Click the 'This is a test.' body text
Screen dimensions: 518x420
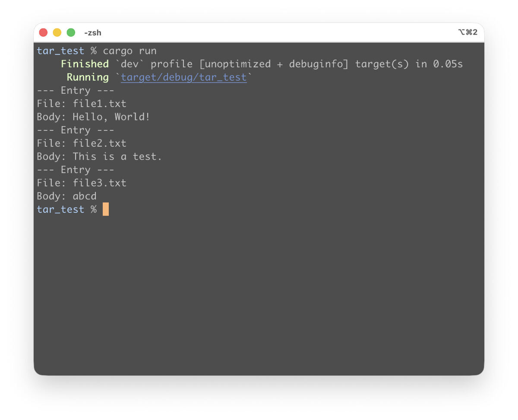click(x=117, y=157)
